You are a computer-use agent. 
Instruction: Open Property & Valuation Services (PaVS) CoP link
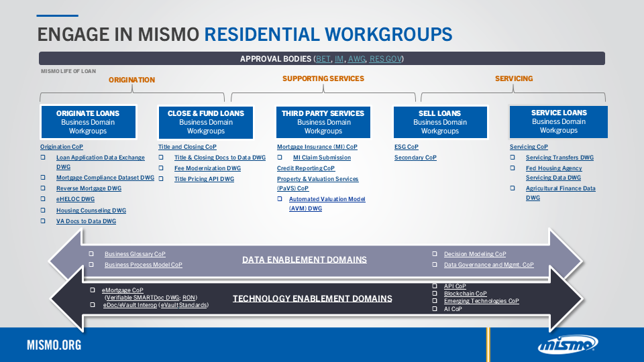317,184
